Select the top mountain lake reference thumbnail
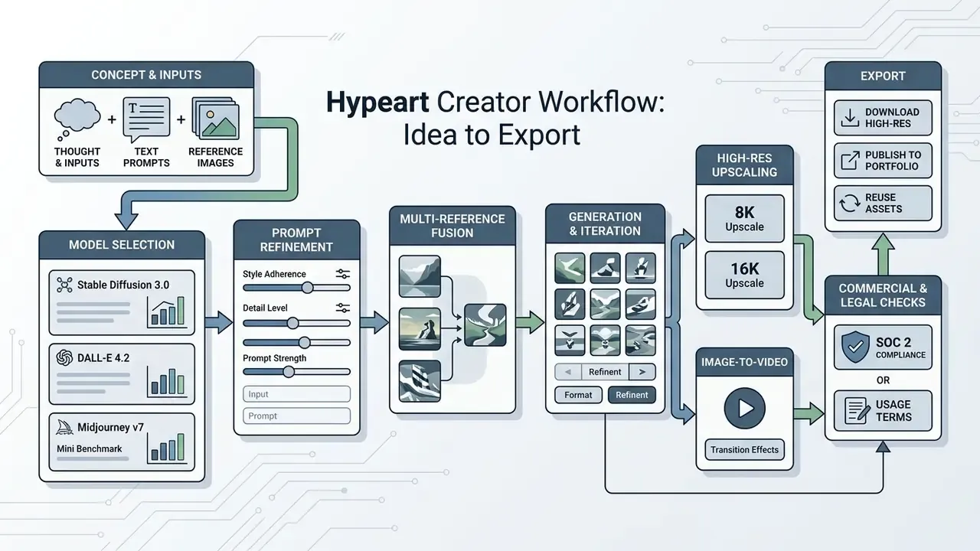980x551 pixels. [420, 276]
